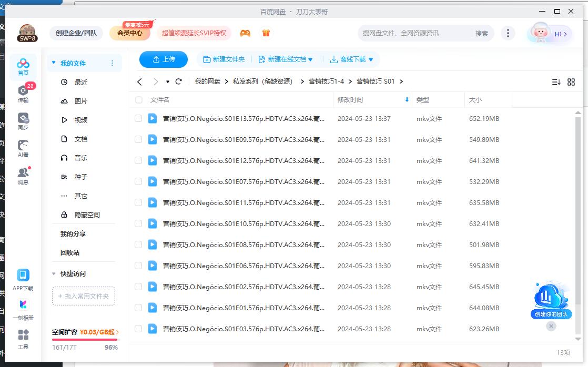Screen dimensions: 588x367
Task: Toggle the select-all checkbox beside 文件名
Action: (x=139, y=100)
